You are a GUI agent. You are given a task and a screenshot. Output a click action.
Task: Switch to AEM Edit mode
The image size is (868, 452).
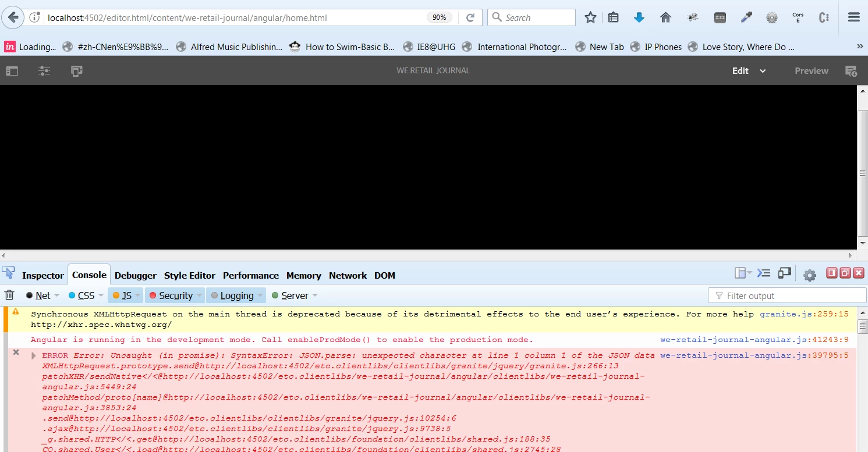(x=741, y=71)
